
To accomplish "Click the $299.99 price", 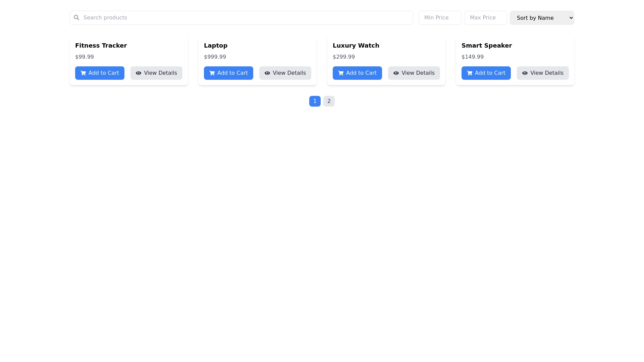I will point(344,57).
